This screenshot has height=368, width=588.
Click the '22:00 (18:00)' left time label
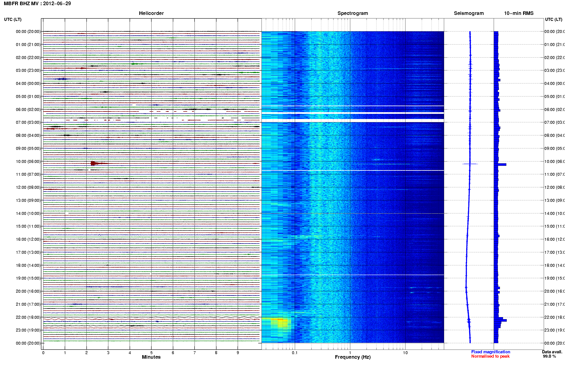[28, 317]
